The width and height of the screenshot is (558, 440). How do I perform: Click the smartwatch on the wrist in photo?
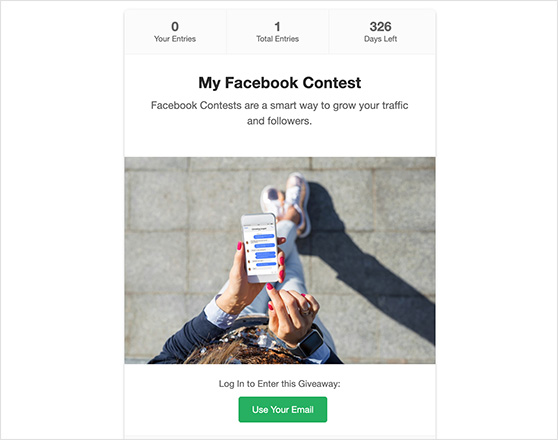point(309,342)
